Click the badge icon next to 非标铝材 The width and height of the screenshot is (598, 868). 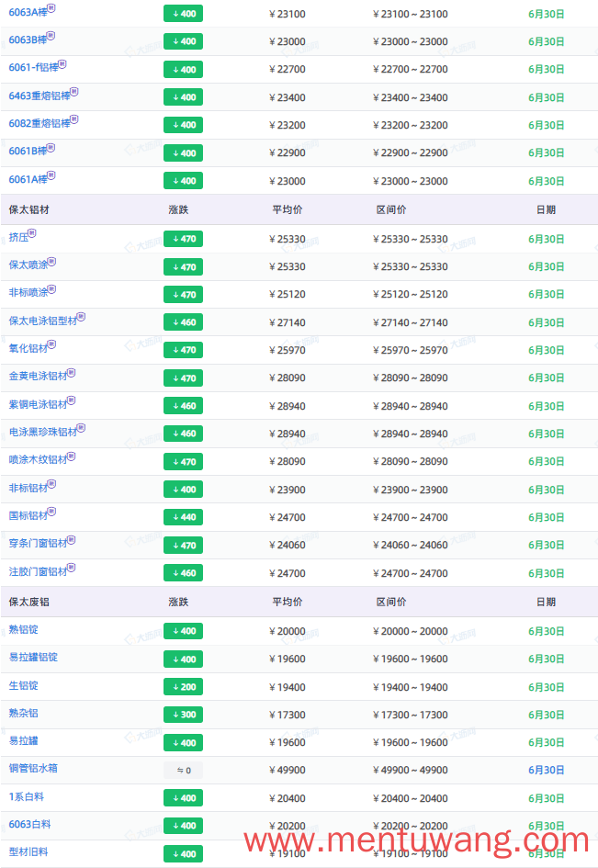click(51, 484)
